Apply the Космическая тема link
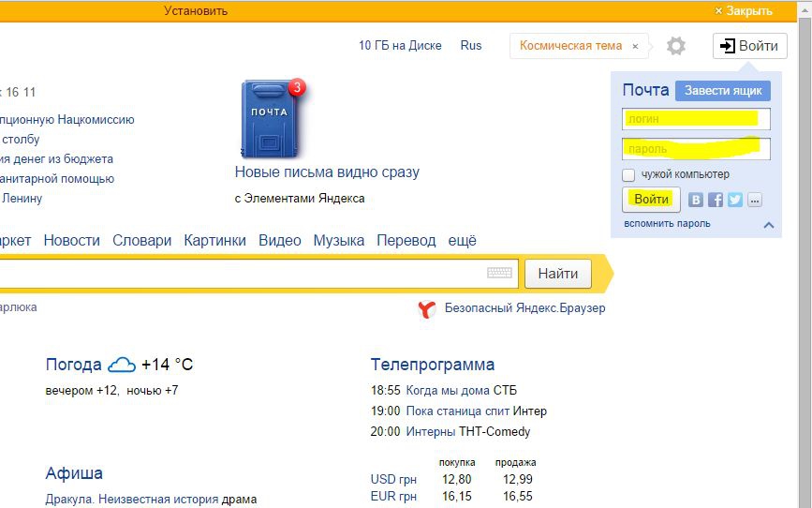This screenshot has height=508, width=812. [570, 46]
